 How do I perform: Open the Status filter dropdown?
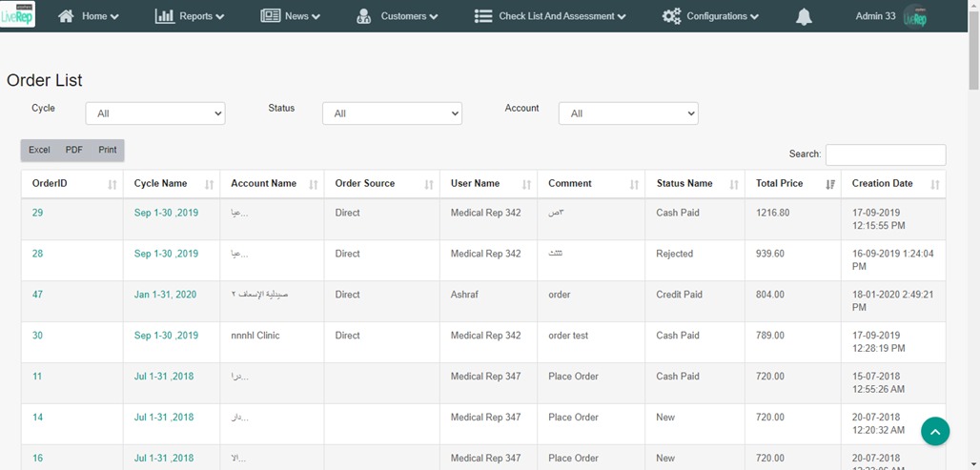tap(392, 113)
